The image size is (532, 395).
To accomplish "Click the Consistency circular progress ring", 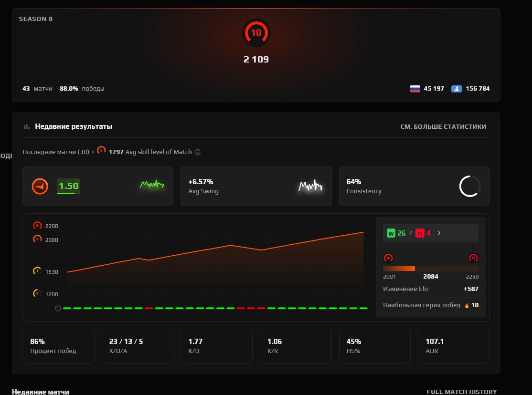I will 469,186.
